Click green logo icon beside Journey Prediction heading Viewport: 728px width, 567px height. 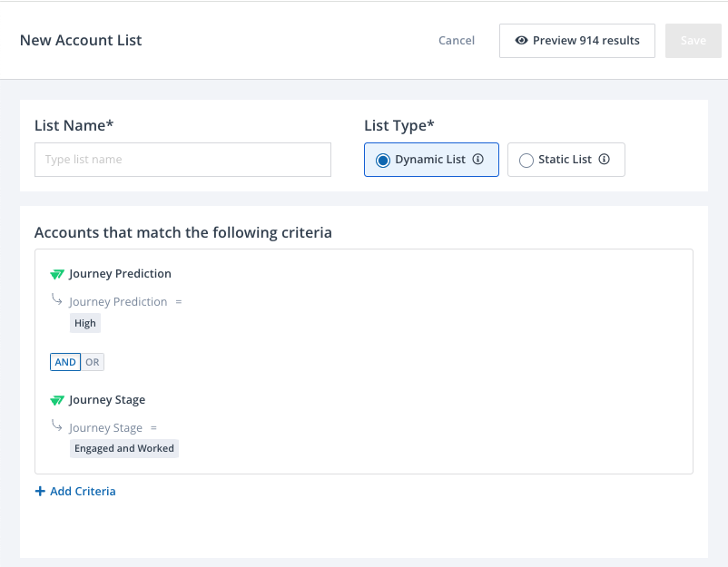coord(57,274)
